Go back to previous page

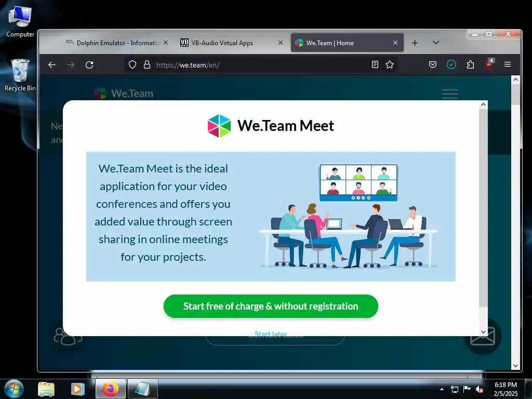tap(51, 64)
